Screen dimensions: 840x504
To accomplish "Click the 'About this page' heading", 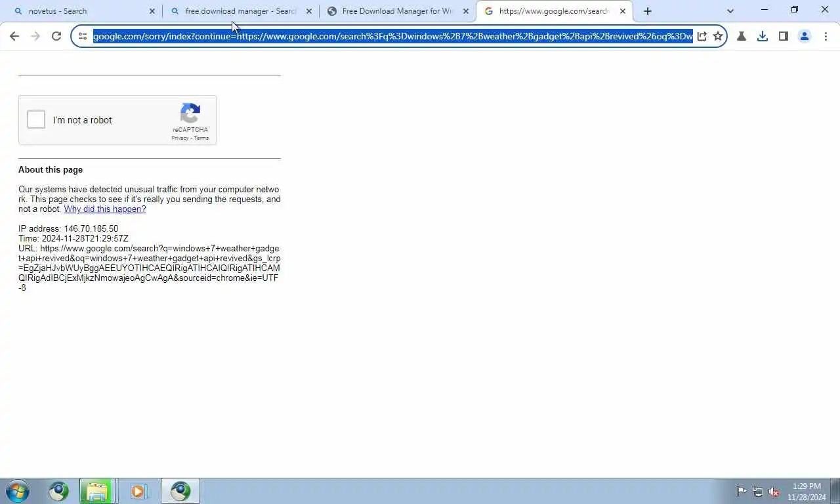I will click(x=51, y=169).
